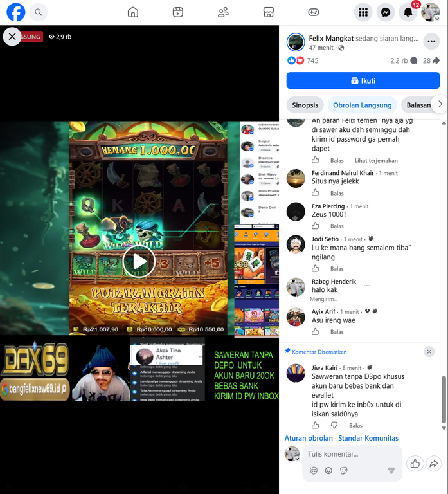Reply to Ayix Arif's comment
The height and width of the screenshot is (494, 448).
(x=337, y=332)
